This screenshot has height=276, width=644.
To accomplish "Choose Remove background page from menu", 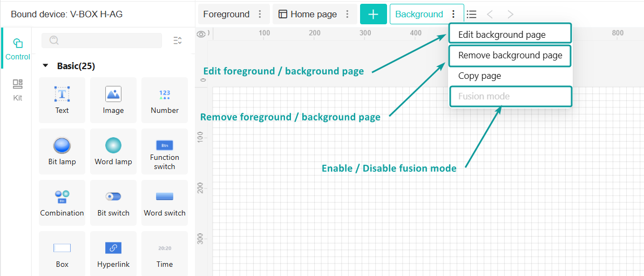I will click(x=510, y=56).
